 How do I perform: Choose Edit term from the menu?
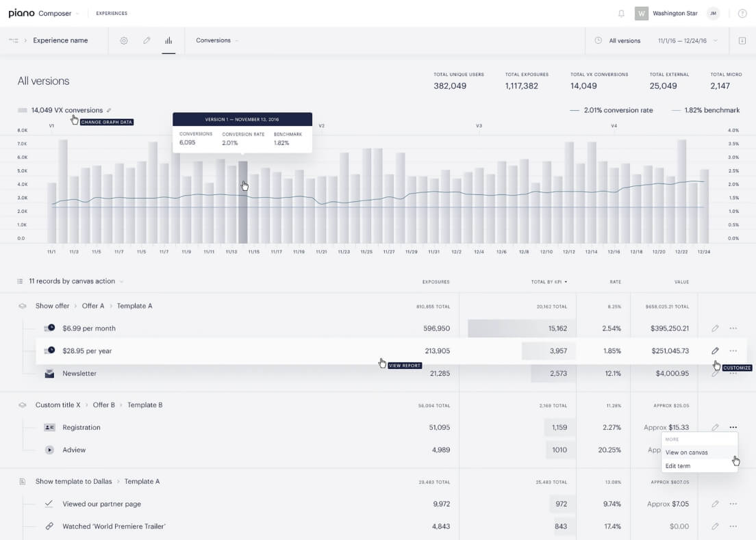pos(677,466)
